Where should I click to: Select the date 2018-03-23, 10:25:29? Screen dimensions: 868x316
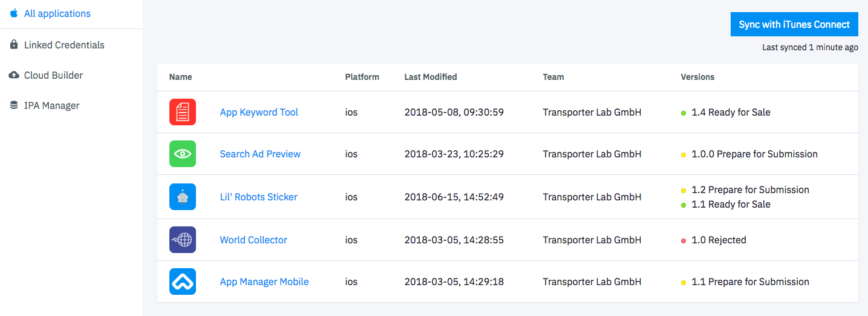(x=454, y=154)
